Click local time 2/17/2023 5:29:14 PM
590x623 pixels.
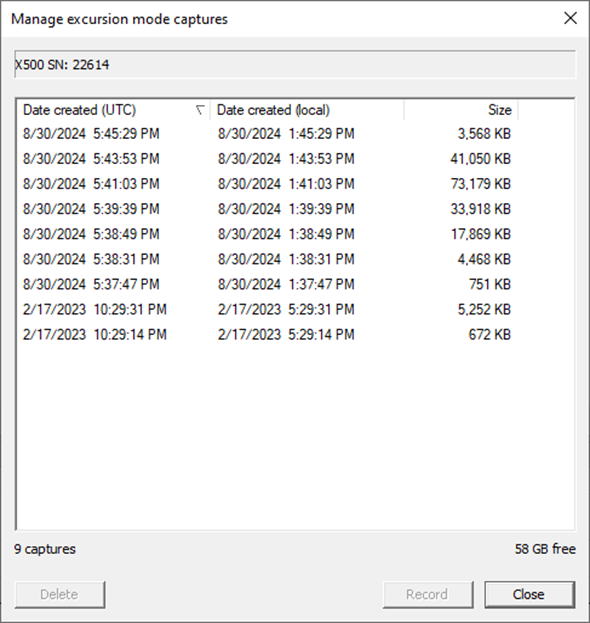point(286,335)
